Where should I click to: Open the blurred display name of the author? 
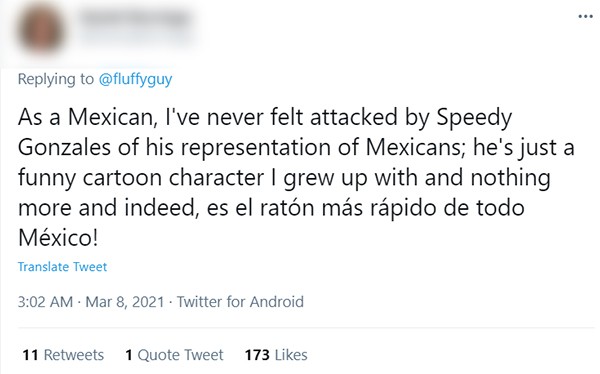pyautogui.click(x=135, y=19)
